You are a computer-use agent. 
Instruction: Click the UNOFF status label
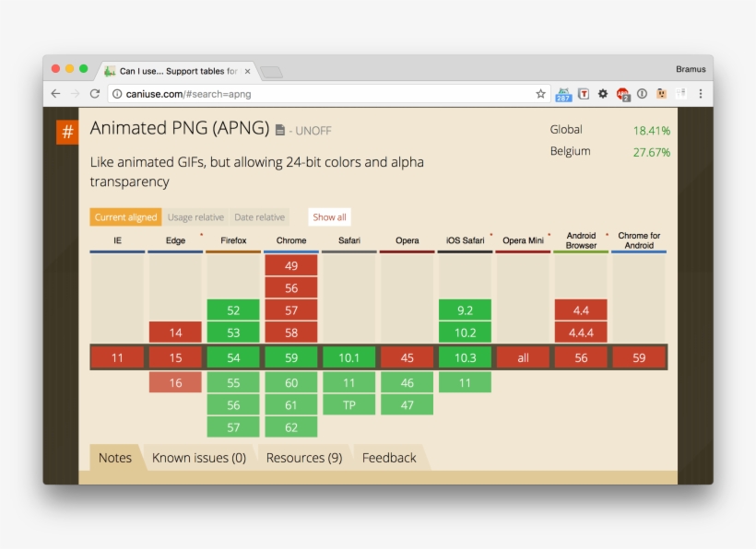(x=313, y=131)
